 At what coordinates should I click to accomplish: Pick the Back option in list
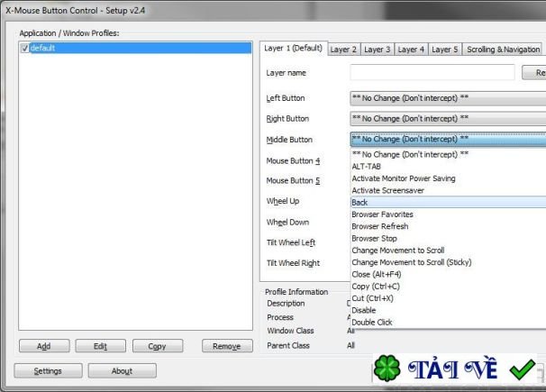pos(448,202)
